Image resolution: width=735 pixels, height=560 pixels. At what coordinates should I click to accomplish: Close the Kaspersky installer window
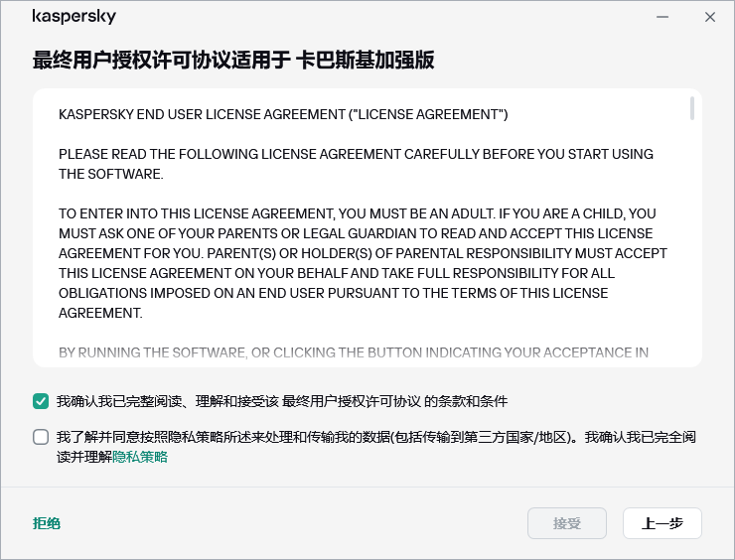[709, 17]
